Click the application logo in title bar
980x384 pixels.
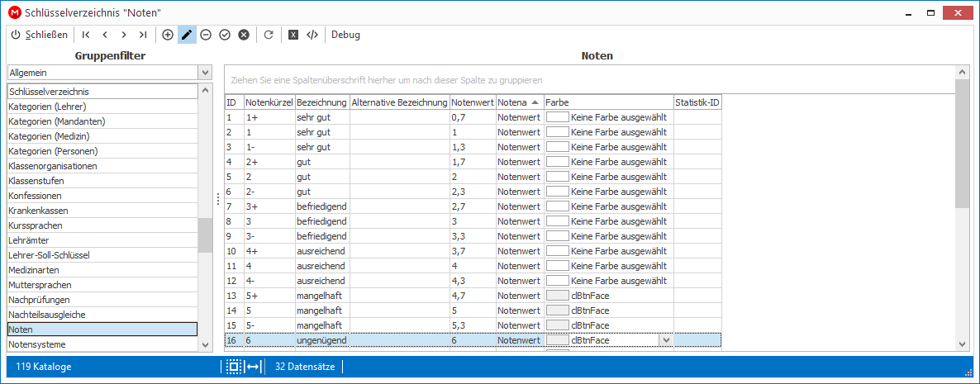point(13,12)
